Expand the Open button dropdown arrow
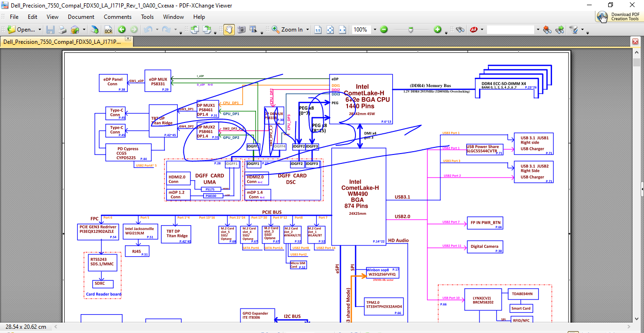 (40, 30)
